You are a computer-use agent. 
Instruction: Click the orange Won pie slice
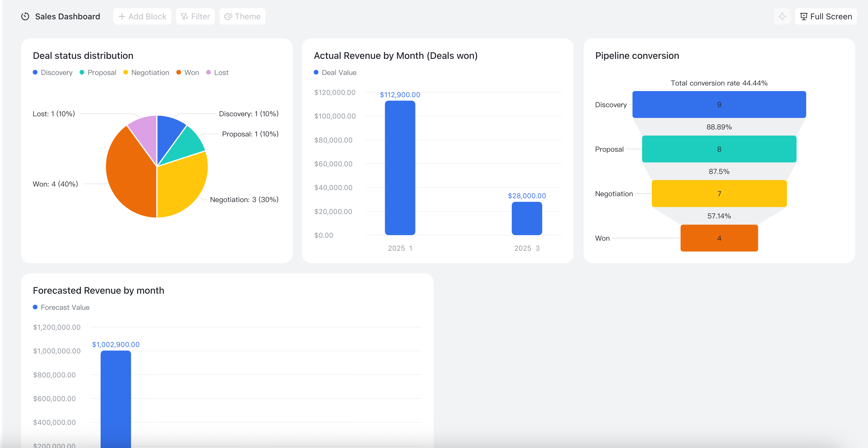[x=130, y=174]
